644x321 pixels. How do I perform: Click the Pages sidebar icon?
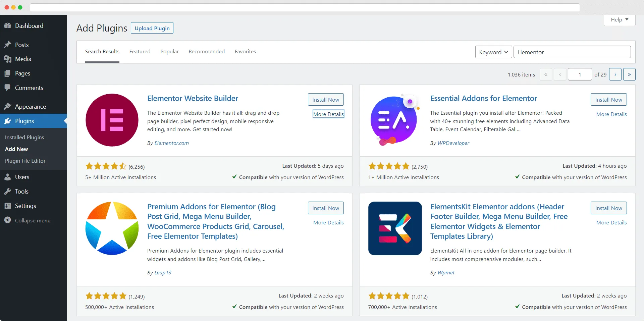point(7,73)
